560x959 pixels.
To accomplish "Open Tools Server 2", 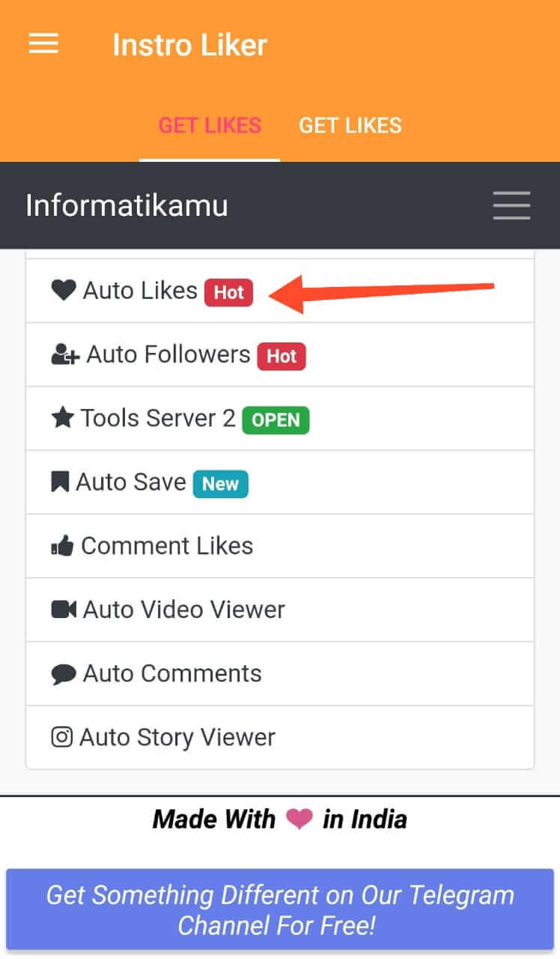I will click(280, 419).
